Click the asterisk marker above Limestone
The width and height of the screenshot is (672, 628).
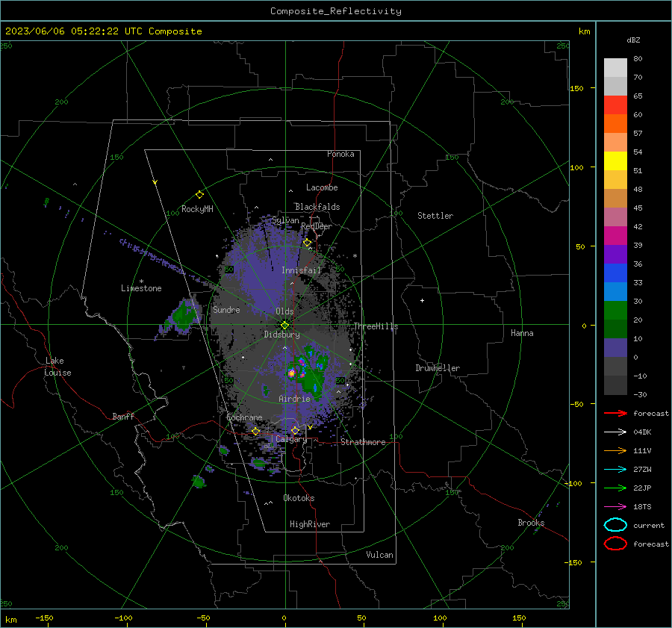click(141, 282)
